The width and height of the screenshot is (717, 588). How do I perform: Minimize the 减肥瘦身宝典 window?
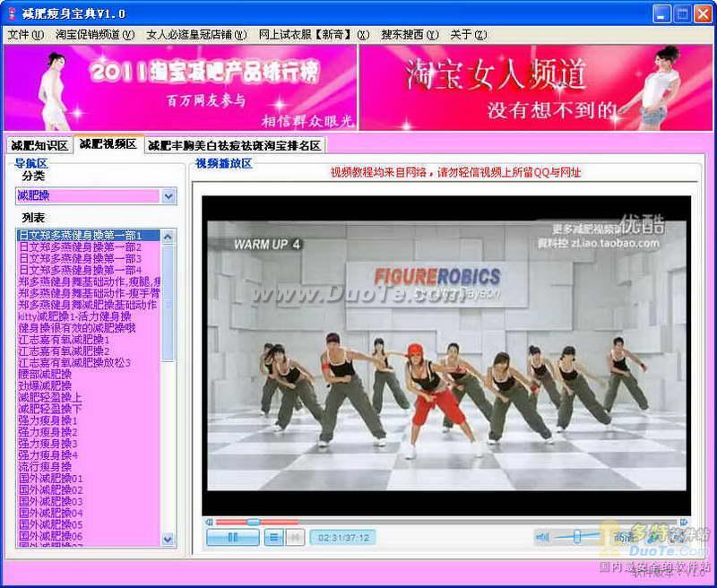[661, 13]
